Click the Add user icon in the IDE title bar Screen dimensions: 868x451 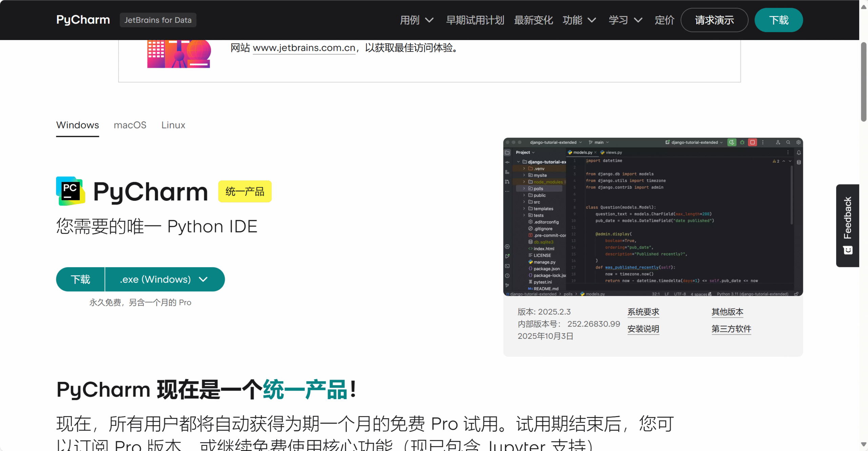[778, 142]
